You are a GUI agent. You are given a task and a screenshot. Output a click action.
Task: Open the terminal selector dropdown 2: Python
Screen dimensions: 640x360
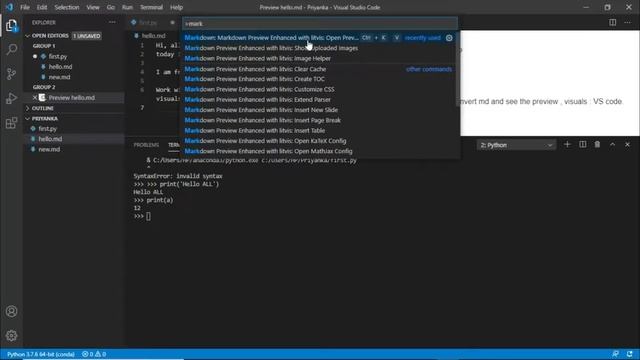(x=516, y=145)
